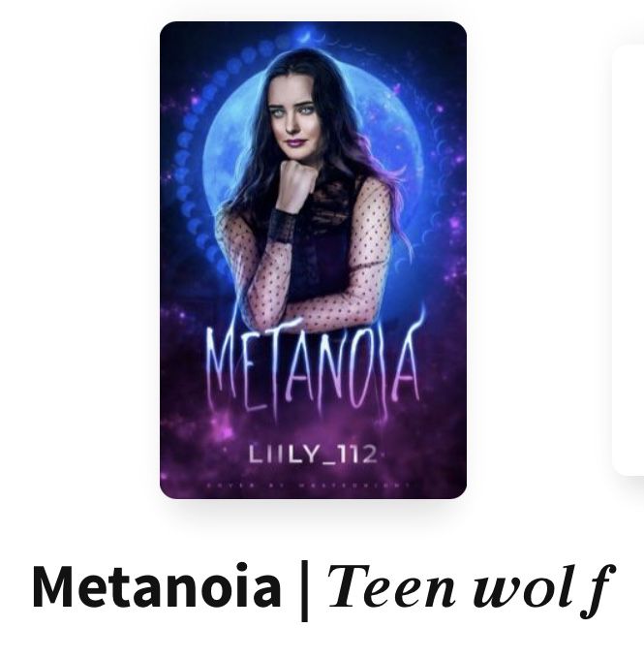Image resolution: width=644 pixels, height=659 pixels.
Task: Click the bold "Metanoia" story title
Action: click(156, 586)
